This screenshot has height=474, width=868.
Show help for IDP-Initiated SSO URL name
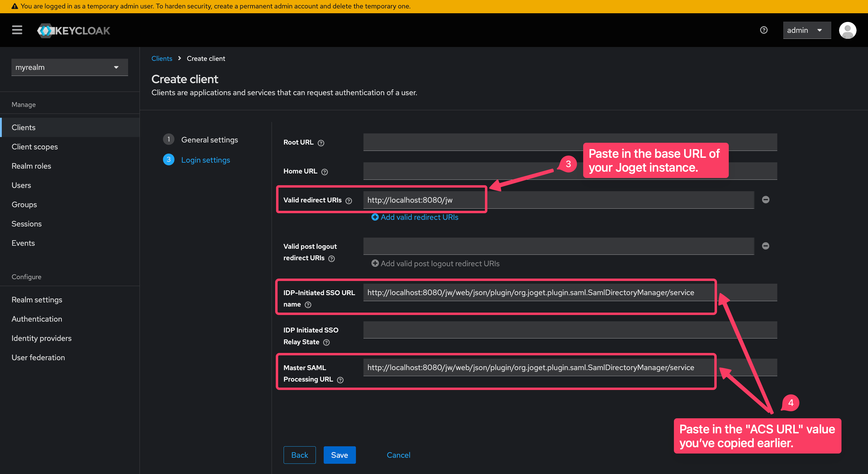tap(308, 305)
